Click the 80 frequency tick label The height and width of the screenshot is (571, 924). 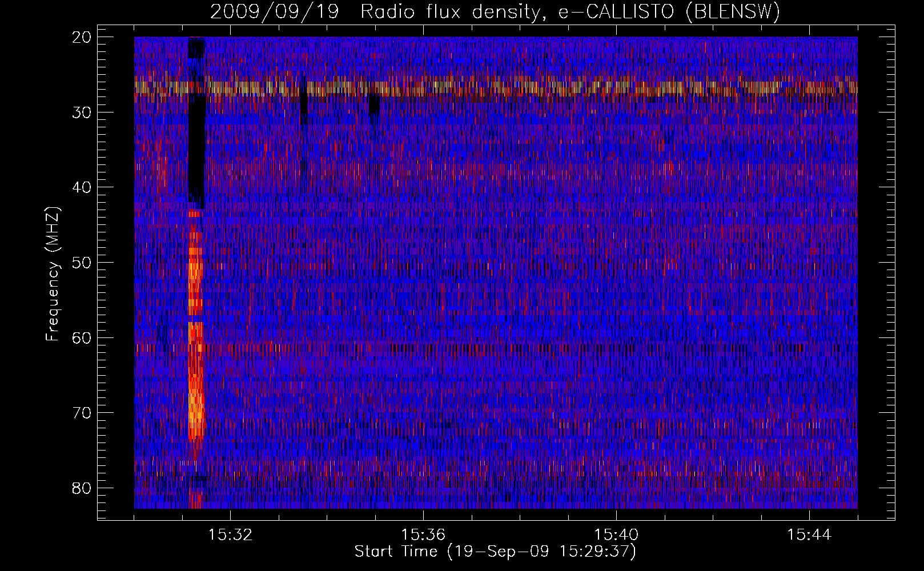pyautogui.click(x=82, y=488)
